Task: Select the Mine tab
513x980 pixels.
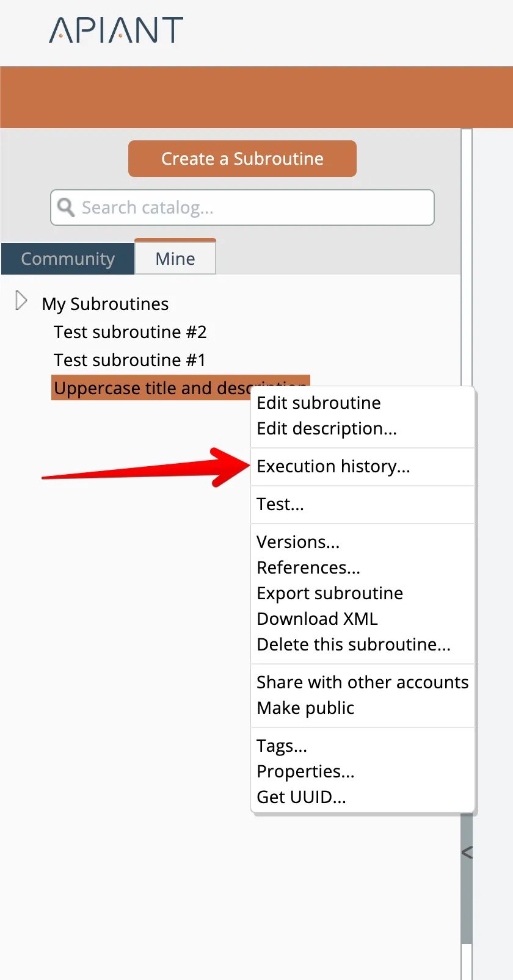Action: pyautogui.click(x=175, y=259)
